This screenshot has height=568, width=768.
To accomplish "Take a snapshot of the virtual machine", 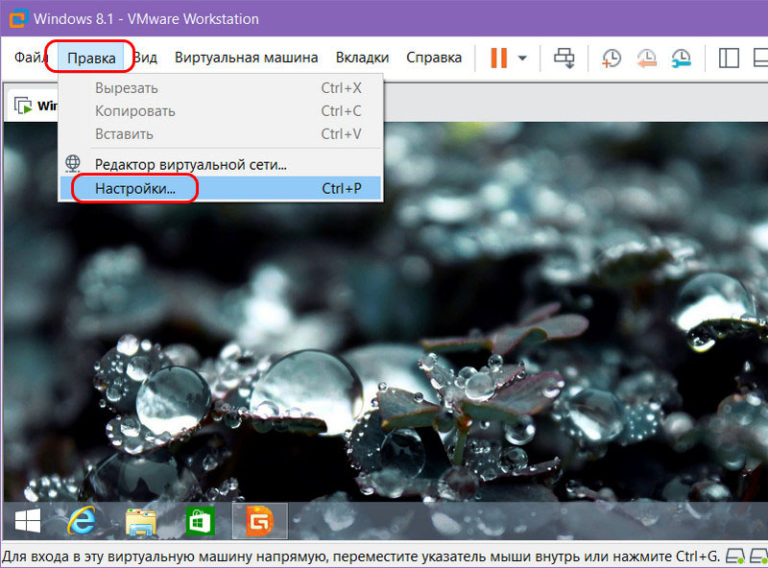I will pyautogui.click(x=611, y=58).
